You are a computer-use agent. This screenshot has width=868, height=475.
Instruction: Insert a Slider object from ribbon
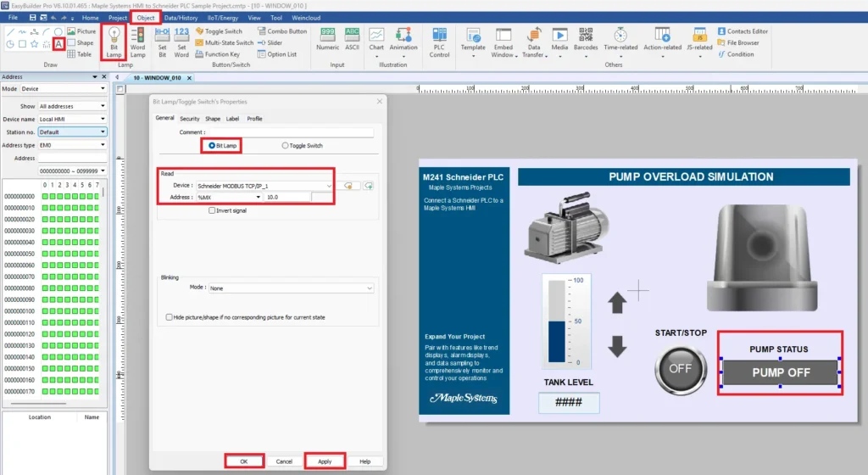click(x=270, y=42)
